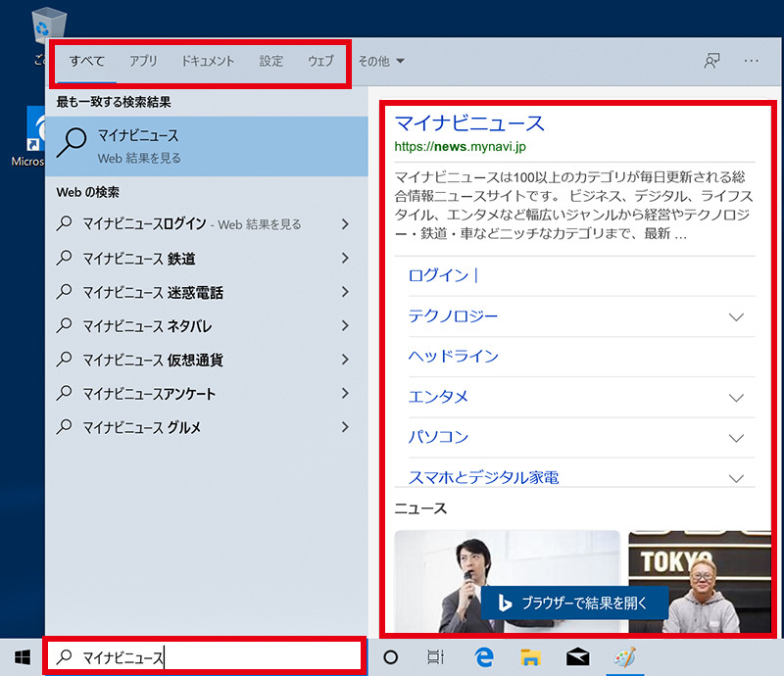
Task: Open news thumbnail of man with microphone
Action: [507, 582]
